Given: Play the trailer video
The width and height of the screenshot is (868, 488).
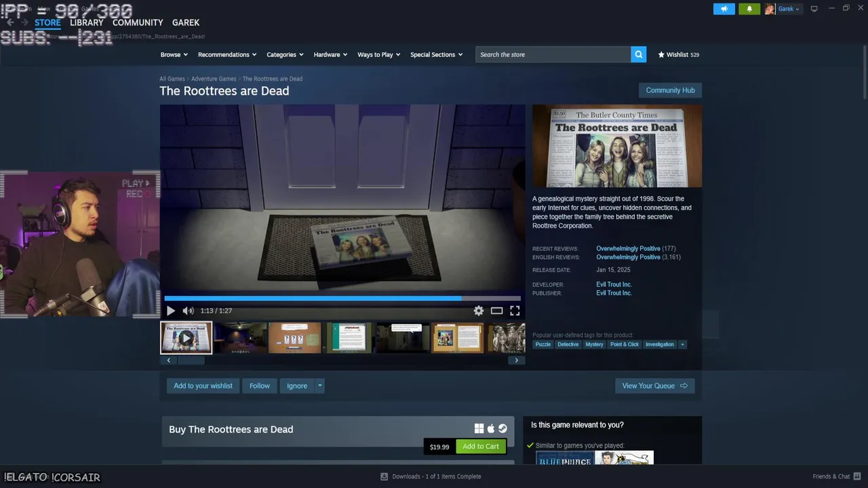Looking at the screenshot, I should [170, 310].
